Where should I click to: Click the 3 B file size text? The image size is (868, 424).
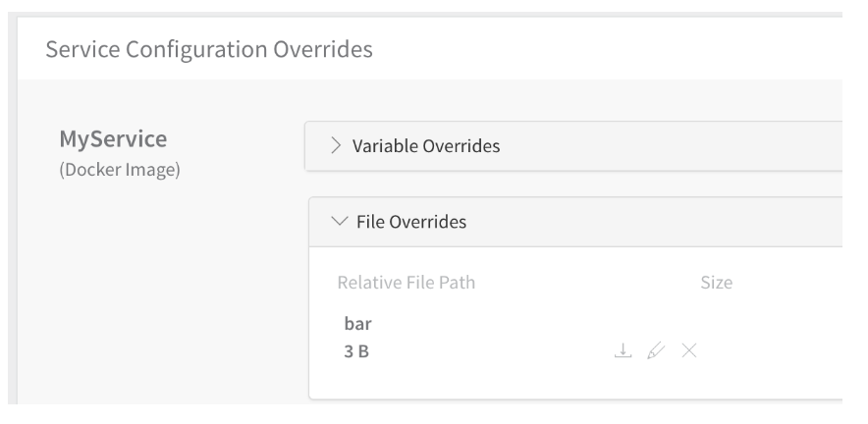(x=356, y=351)
